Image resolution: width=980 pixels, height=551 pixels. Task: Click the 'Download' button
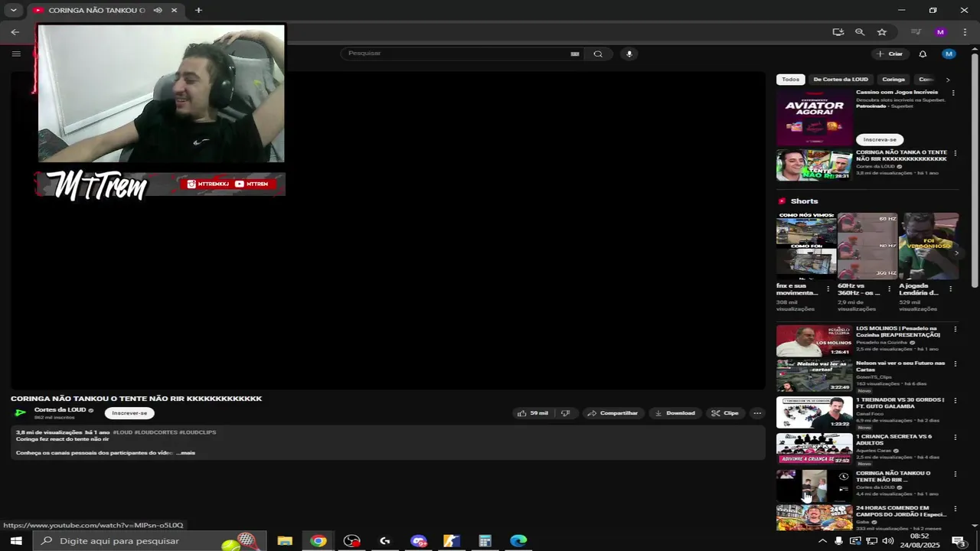click(675, 413)
